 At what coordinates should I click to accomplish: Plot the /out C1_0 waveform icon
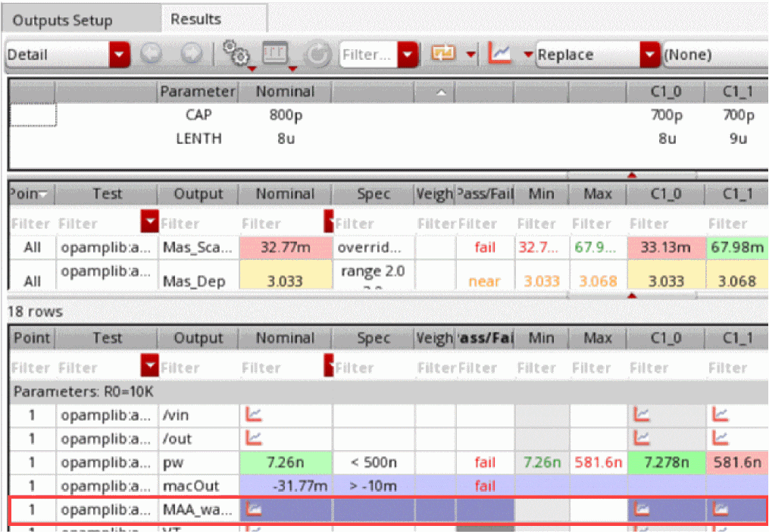tap(642, 438)
